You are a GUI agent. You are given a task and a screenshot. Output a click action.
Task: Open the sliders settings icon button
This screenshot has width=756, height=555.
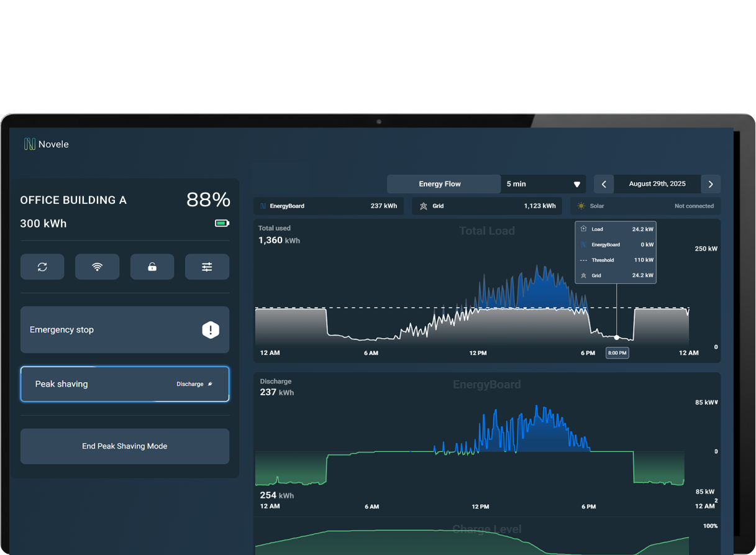click(x=207, y=267)
